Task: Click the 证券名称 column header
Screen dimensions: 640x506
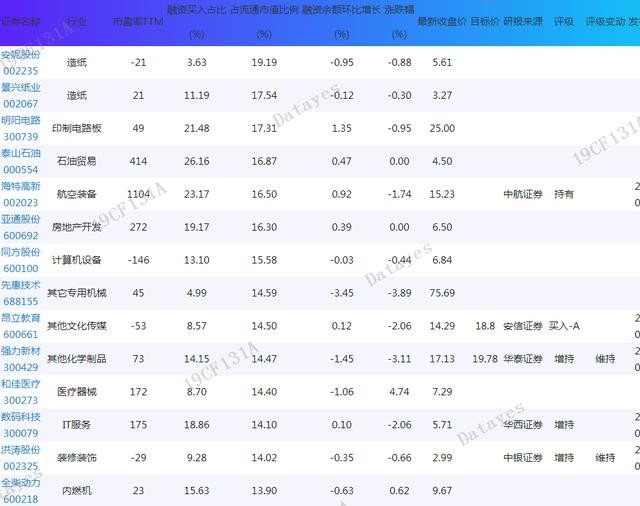Action: click(21, 21)
